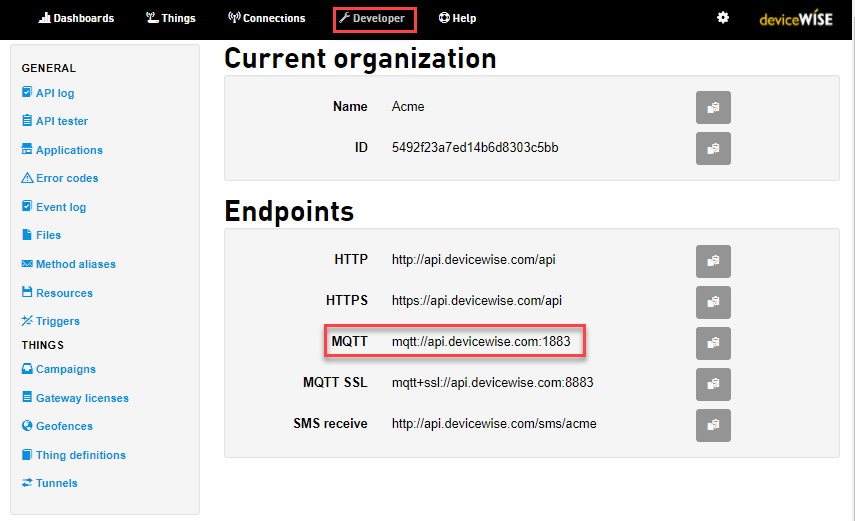This screenshot has width=855, height=521.
Task: Select the Developer menu item
Action: pyautogui.click(x=373, y=18)
